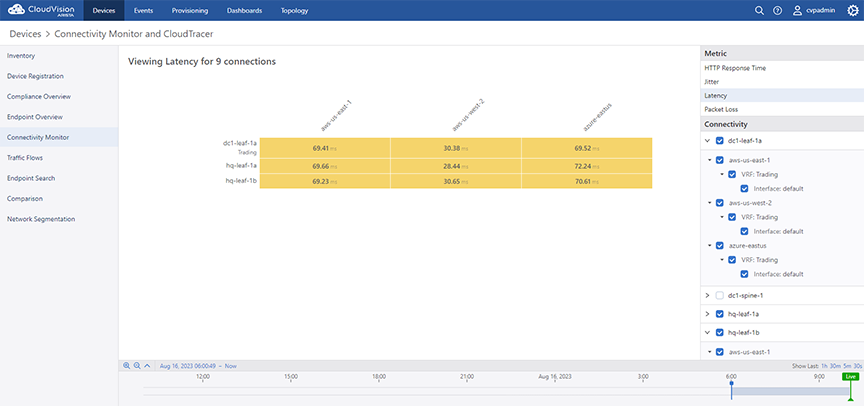This screenshot has height=406, width=864.
Task: Open Compliance Overview in the sidebar
Action: coord(59,96)
